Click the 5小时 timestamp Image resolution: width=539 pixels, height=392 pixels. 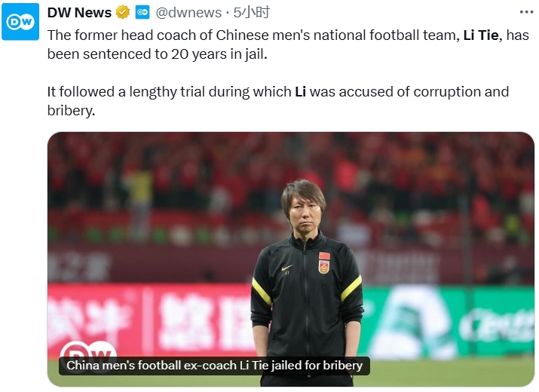point(252,13)
